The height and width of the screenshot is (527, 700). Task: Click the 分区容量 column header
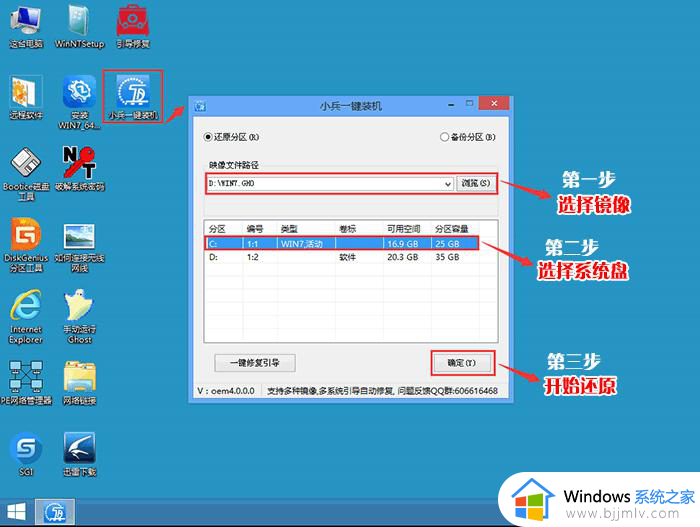click(x=452, y=229)
